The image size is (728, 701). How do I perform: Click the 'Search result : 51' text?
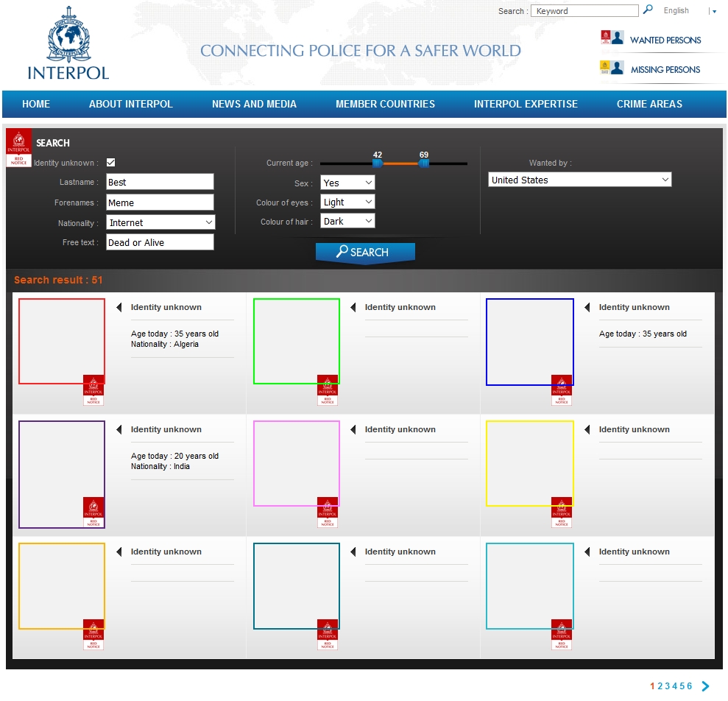tap(58, 280)
